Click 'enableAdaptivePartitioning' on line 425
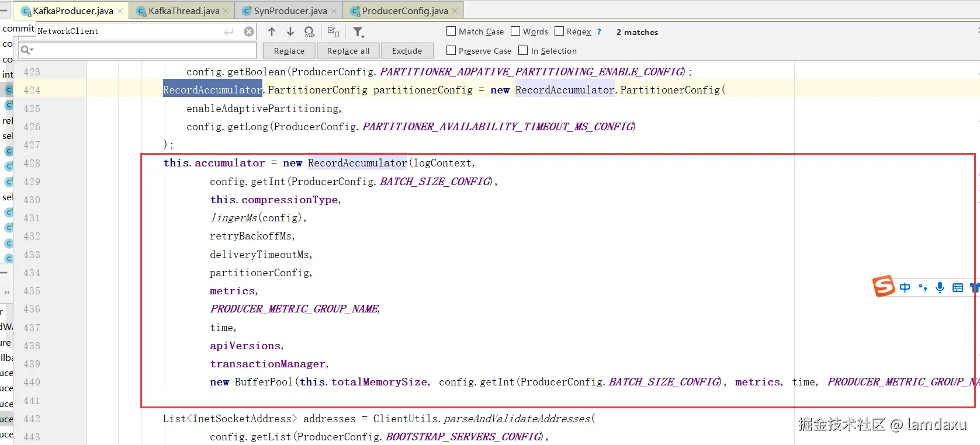The height and width of the screenshot is (445, 980). [x=262, y=109]
